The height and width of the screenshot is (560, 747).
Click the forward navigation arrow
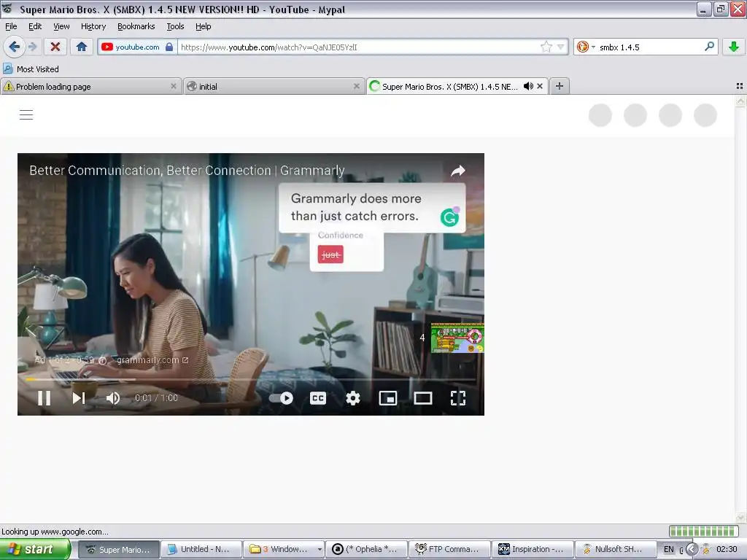click(32, 47)
